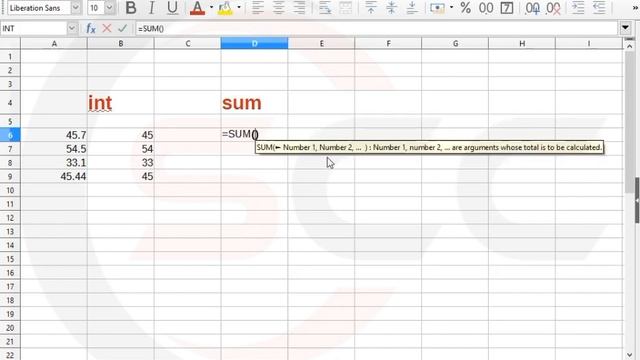The image size is (640, 360).
Task: Click the red 'int' heading cell
Action: (121, 102)
